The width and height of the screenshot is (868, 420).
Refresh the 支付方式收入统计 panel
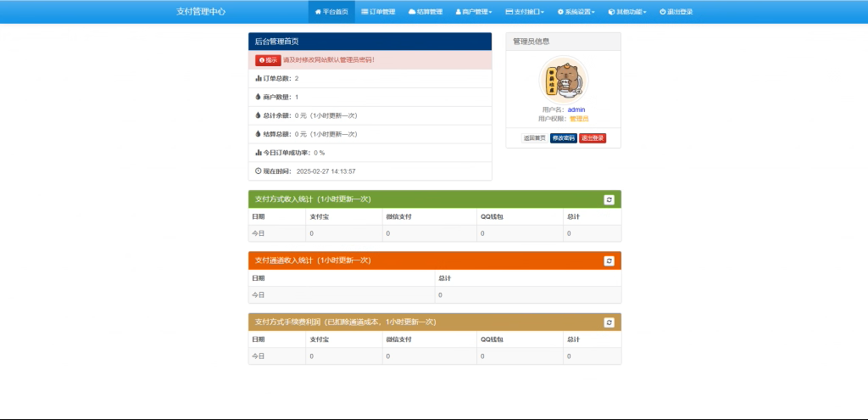pyautogui.click(x=609, y=199)
